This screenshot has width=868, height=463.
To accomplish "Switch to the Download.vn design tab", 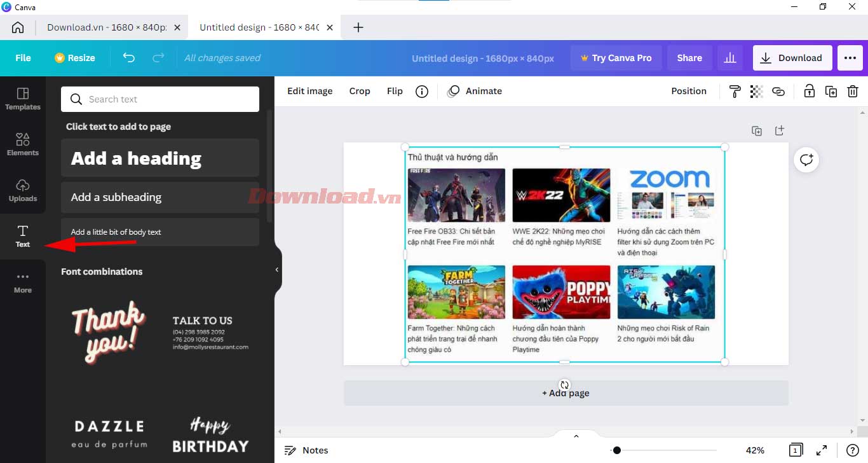I will click(106, 27).
